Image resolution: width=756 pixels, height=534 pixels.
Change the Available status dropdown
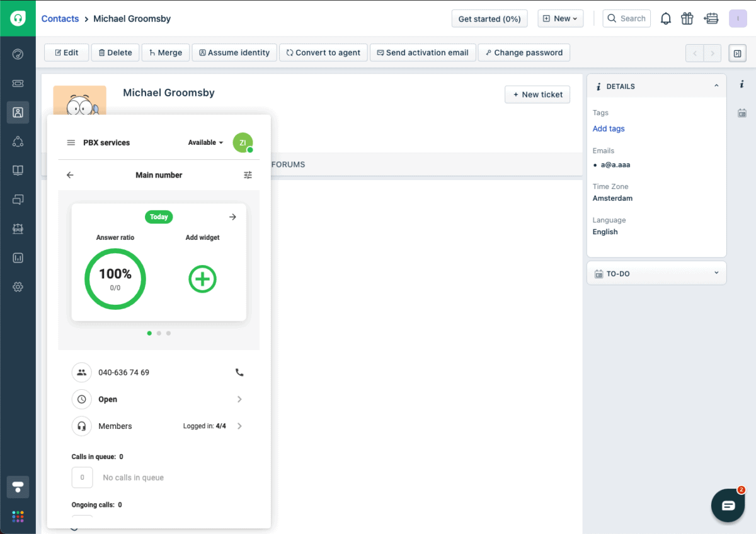205,143
